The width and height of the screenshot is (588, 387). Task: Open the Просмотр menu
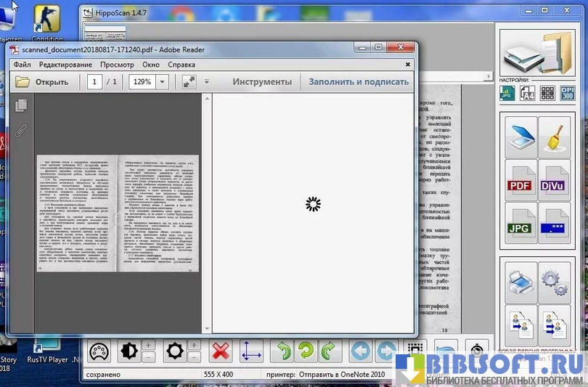click(x=117, y=65)
